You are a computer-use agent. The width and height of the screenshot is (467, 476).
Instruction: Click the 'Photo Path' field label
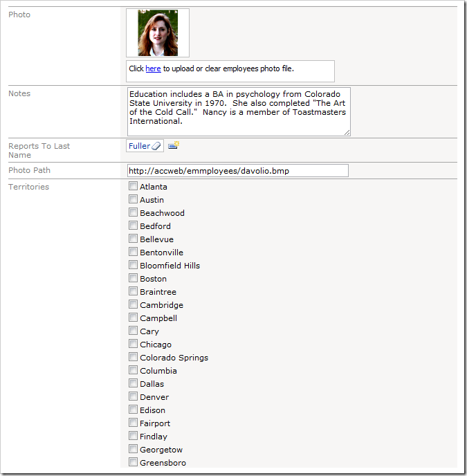pyautogui.click(x=30, y=170)
